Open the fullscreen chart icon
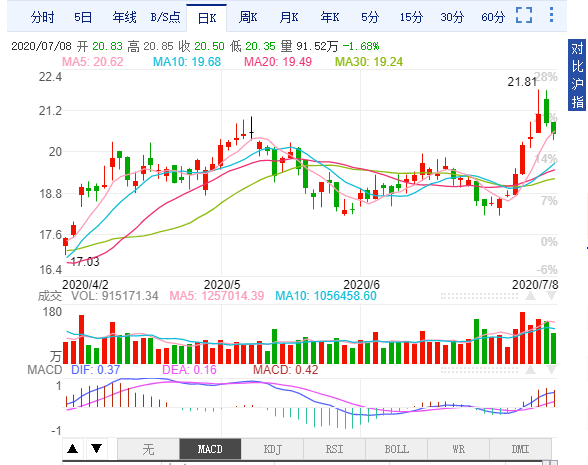Screen dimensions: 588x465 (524, 15)
